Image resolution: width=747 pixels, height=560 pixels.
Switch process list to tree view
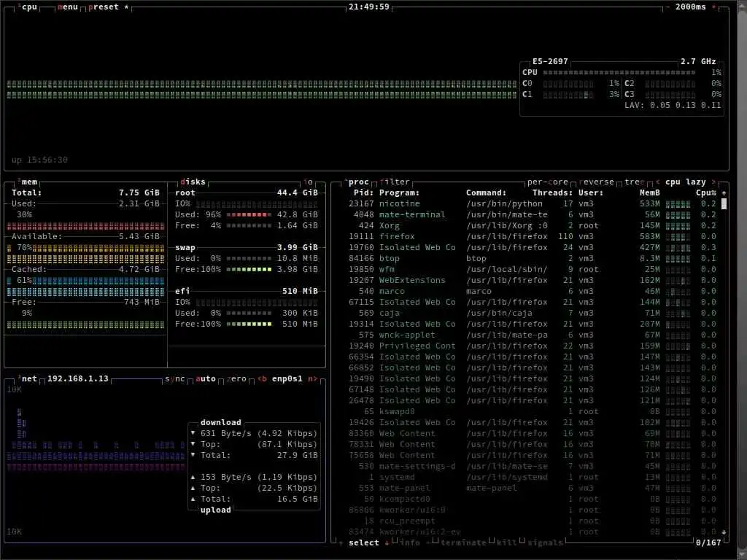pos(635,182)
